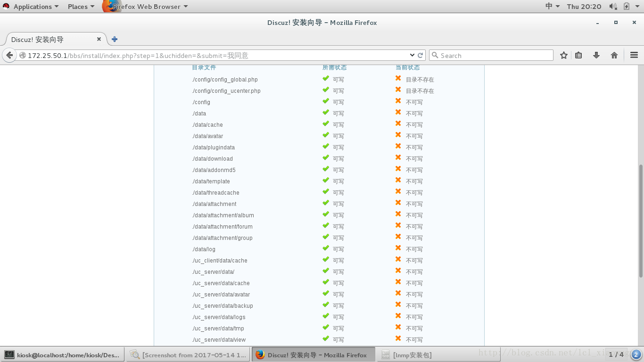644x362 pixels.
Task: Click the ./uc_client/data/cache path text
Action: point(220,261)
